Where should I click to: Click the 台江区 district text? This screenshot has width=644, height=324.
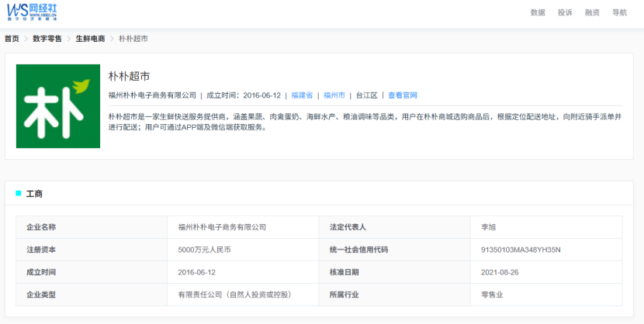[x=367, y=95]
